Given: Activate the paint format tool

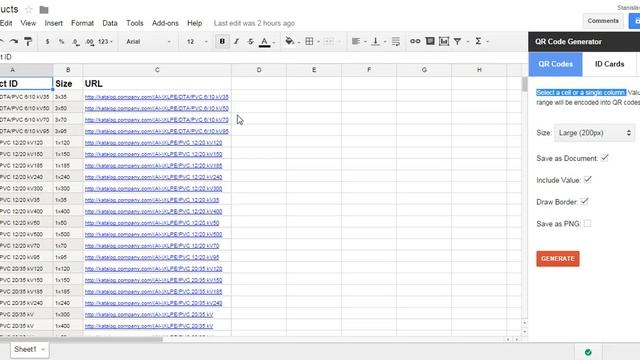Looking at the screenshot, I should (x=28, y=41).
